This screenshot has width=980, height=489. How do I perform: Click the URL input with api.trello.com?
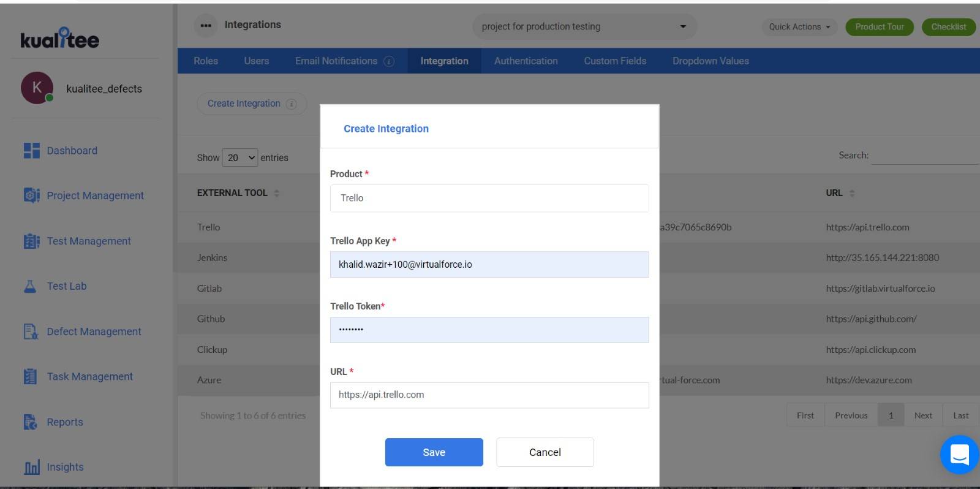click(x=489, y=395)
